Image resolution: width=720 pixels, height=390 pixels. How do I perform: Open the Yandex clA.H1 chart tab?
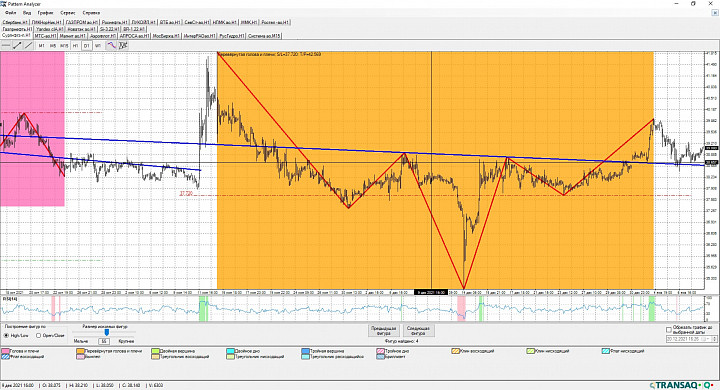50,29
